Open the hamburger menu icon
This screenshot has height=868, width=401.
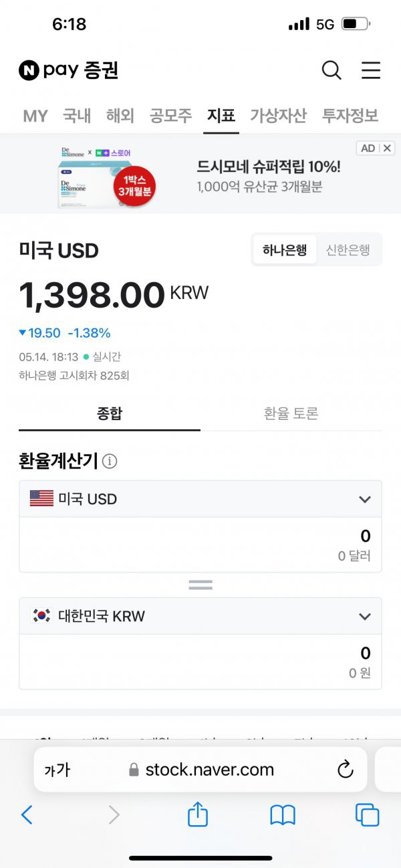pos(371,70)
